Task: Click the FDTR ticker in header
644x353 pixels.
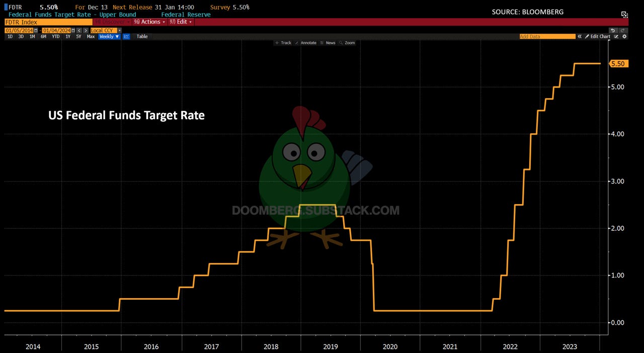Action: (x=15, y=7)
